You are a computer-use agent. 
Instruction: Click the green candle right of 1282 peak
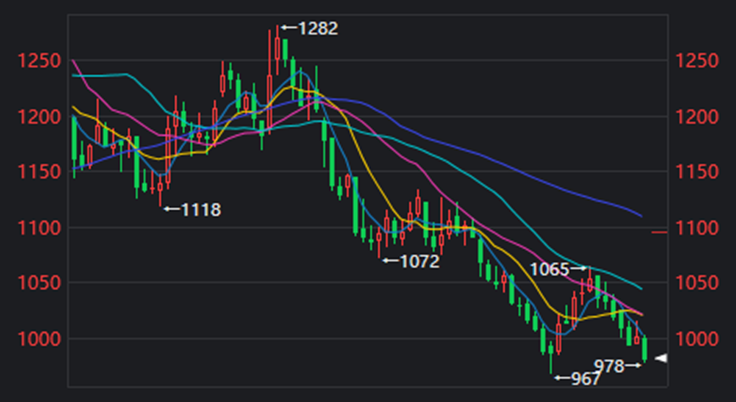coord(285,50)
